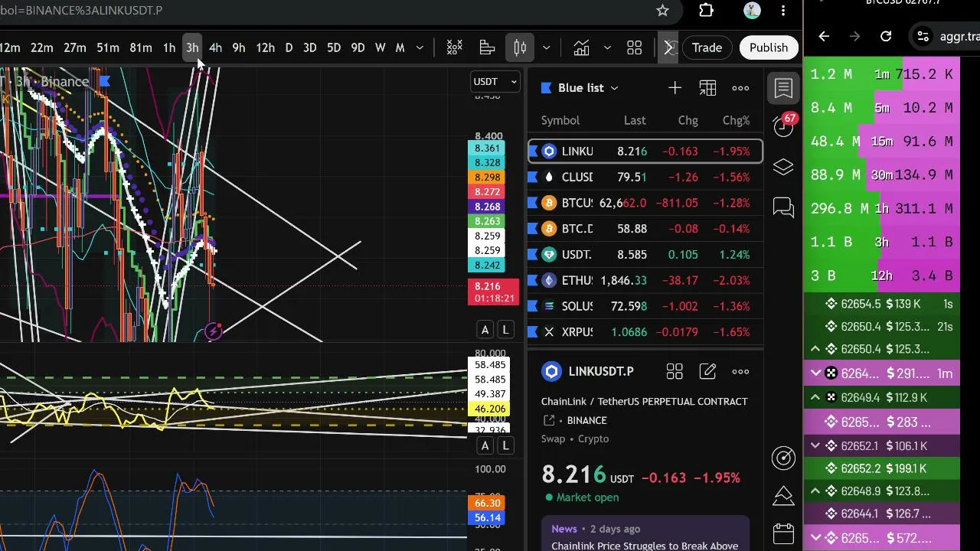
Task: Sort watchlist by Symbol column
Action: (560, 120)
